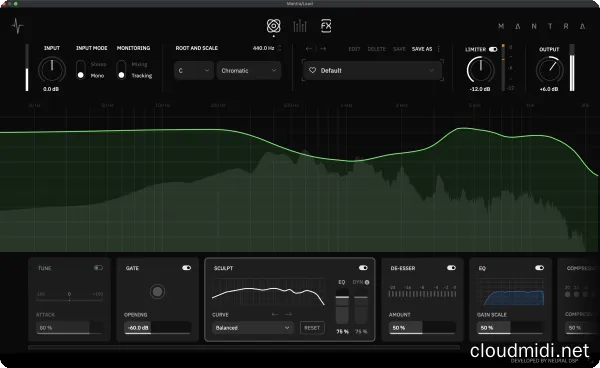The height and width of the screenshot is (368, 600).
Task: Click the Limiter value -12.0 dB
Action: [480, 89]
